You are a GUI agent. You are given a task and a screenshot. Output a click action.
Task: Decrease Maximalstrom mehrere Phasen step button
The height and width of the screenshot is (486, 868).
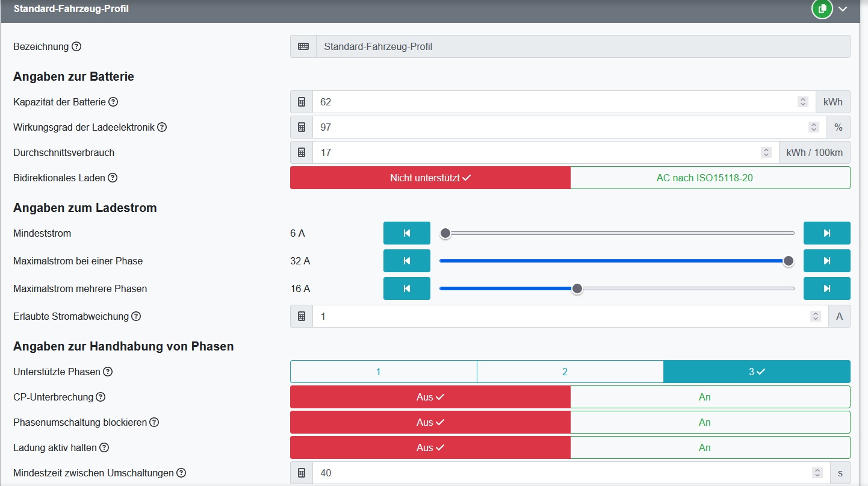tap(407, 288)
